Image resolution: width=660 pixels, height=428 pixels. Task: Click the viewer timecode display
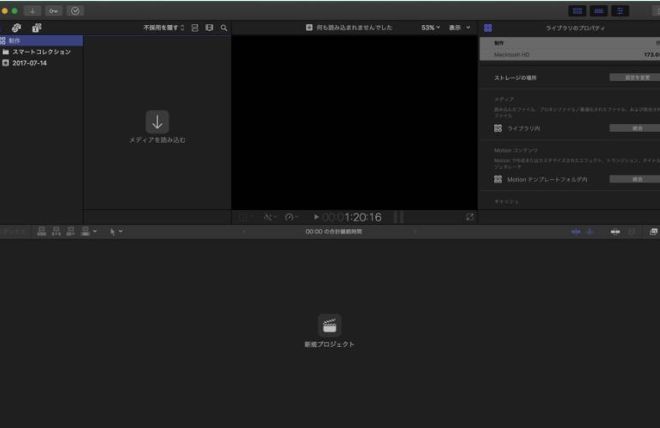(x=352, y=217)
